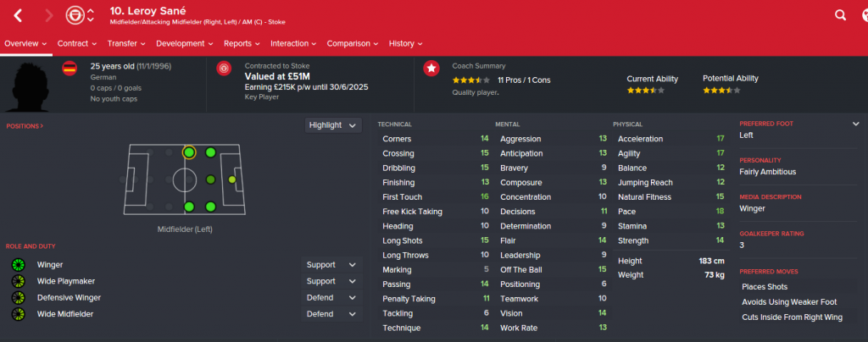868x342 pixels.
Task: Open the Highlight dropdown
Action: (333, 125)
